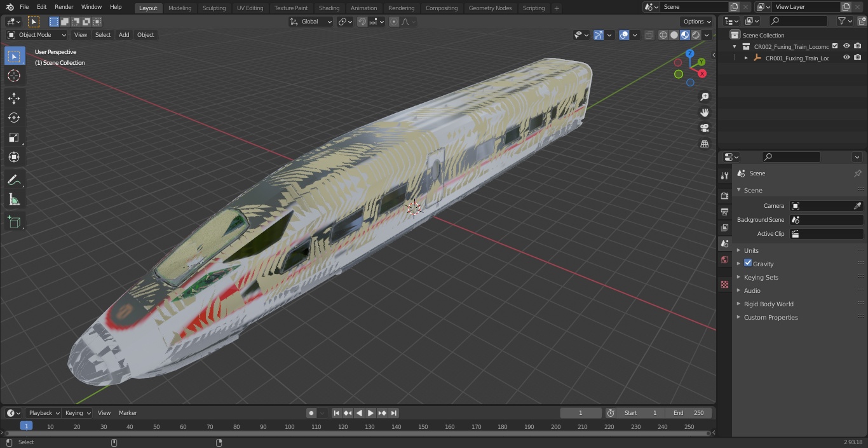Select the Annotate tool
This screenshot has height=448, width=868.
pyautogui.click(x=14, y=180)
